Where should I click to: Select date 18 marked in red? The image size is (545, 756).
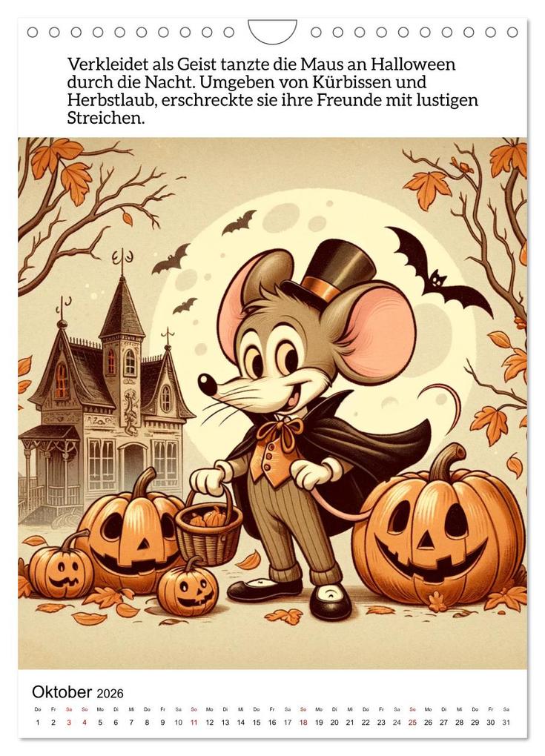click(x=303, y=722)
